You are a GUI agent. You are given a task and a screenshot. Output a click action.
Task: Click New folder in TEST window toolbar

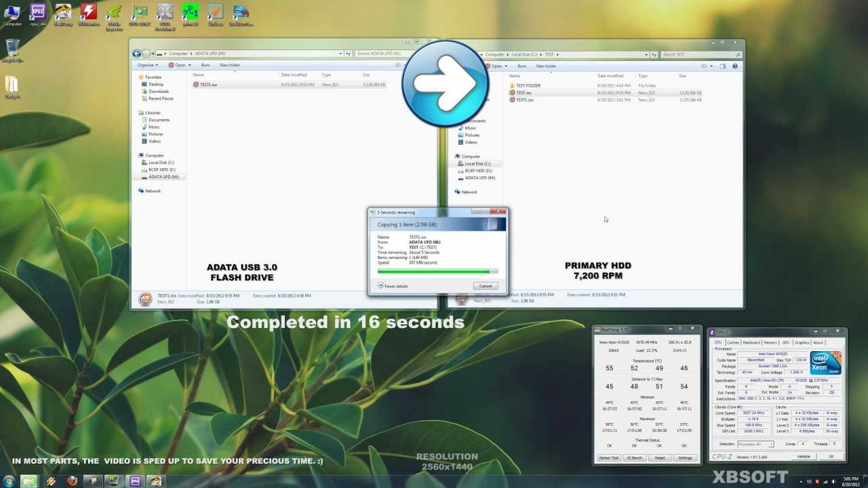pyautogui.click(x=546, y=66)
